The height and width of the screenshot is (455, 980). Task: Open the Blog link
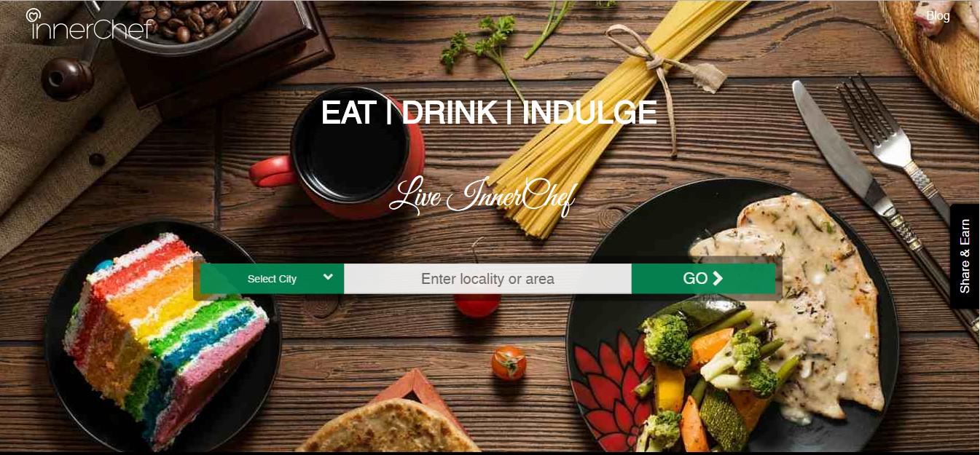click(938, 15)
